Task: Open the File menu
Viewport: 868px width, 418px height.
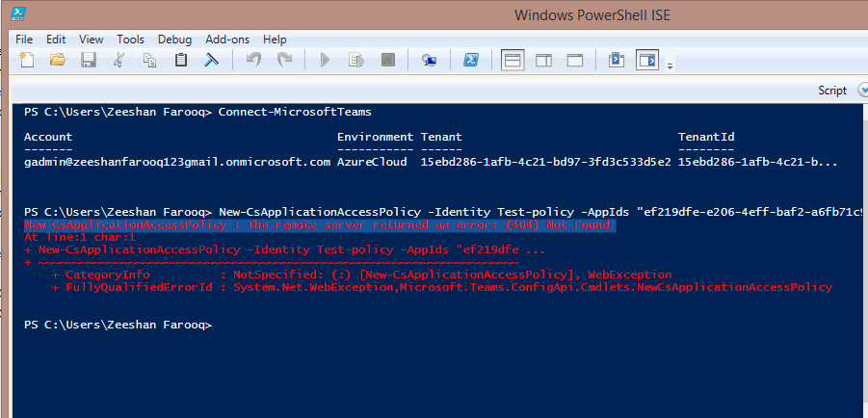Action: pyautogui.click(x=24, y=39)
